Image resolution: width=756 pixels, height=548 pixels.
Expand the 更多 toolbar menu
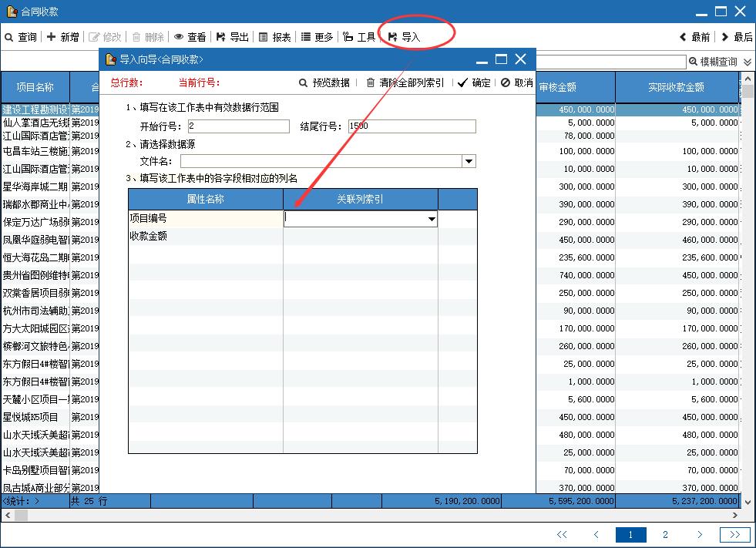[x=317, y=37]
